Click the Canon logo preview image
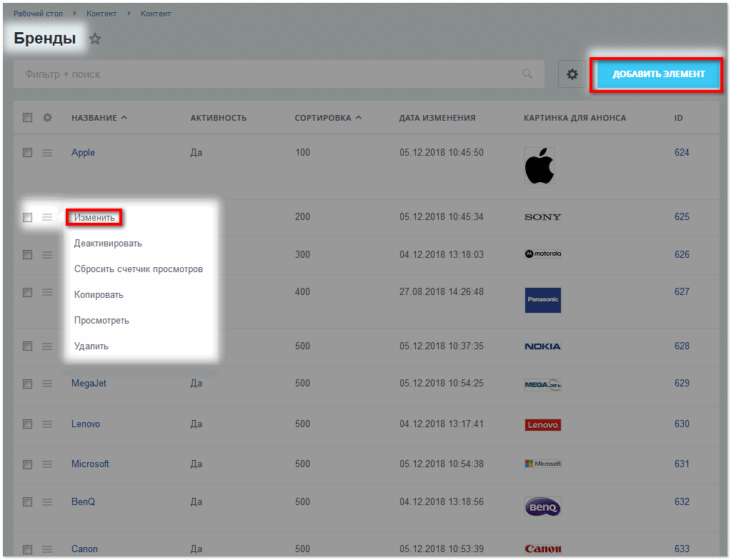Image resolution: width=731 pixels, height=560 pixels. (x=542, y=549)
